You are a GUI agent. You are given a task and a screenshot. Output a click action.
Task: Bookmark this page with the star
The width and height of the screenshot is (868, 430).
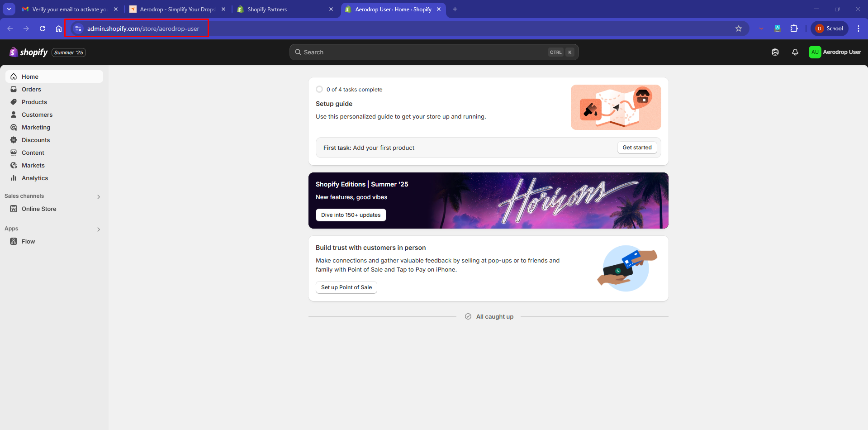739,29
